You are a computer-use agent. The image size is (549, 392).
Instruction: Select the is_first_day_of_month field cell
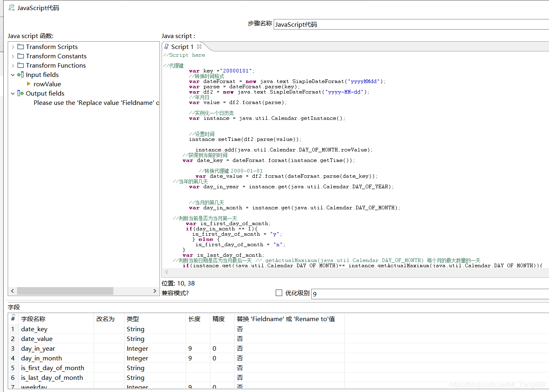click(57, 368)
